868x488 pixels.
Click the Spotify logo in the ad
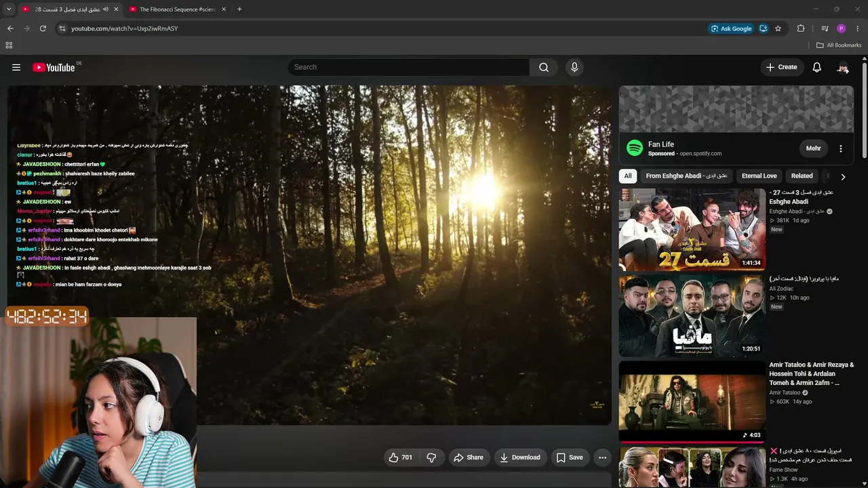(x=635, y=148)
